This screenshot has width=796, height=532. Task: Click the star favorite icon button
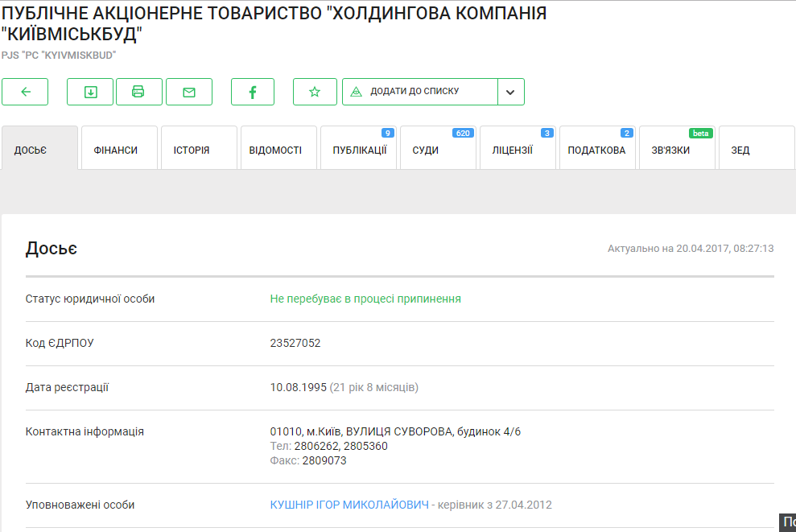315,92
